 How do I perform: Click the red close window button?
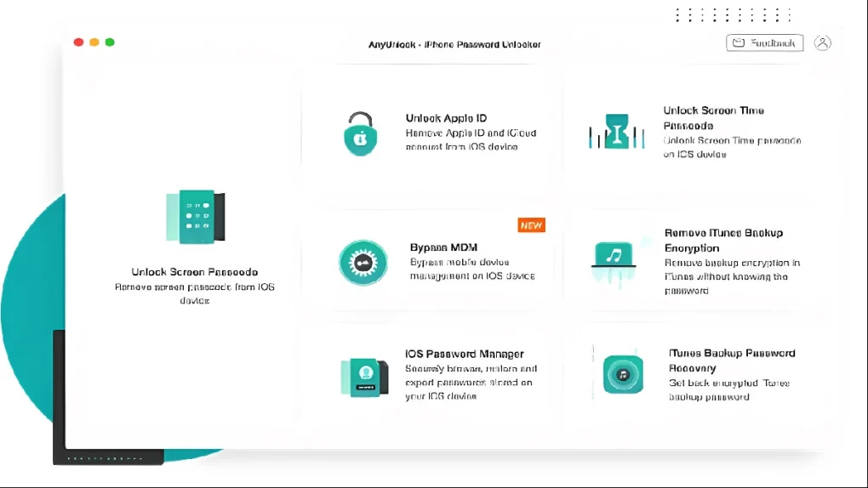78,42
